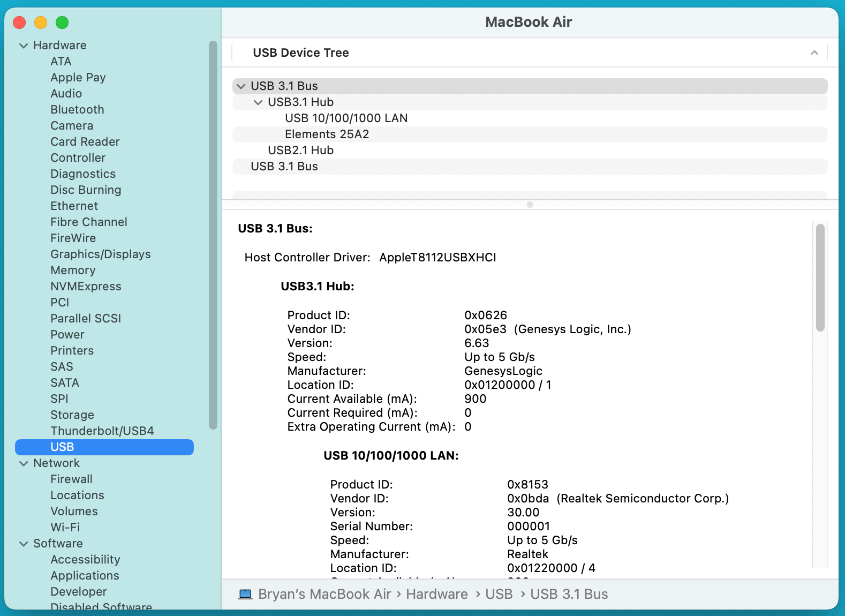The width and height of the screenshot is (845, 616).
Task: Open Graphics/Displays hardware category
Action: coord(100,254)
